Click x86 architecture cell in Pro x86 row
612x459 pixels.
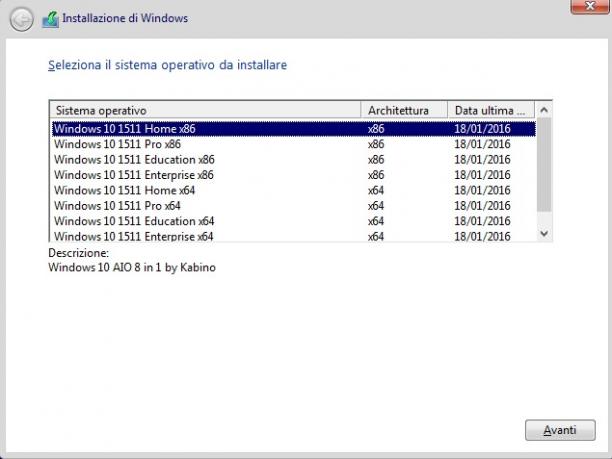376,144
